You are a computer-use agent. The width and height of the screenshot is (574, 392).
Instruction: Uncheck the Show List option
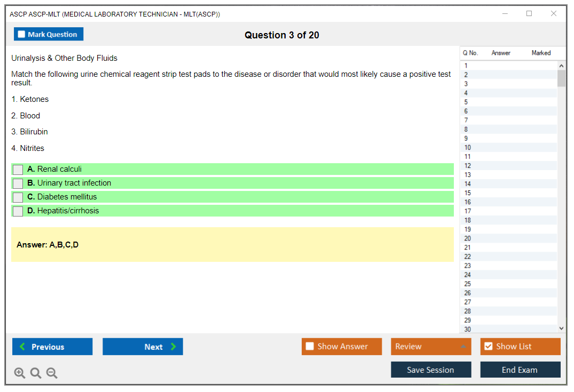489,347
